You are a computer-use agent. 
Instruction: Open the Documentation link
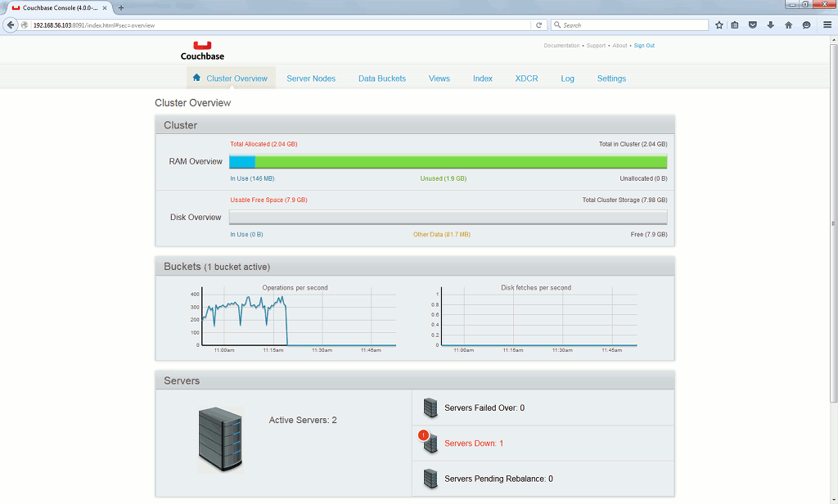pyautogui.click(x=561, y=46)
